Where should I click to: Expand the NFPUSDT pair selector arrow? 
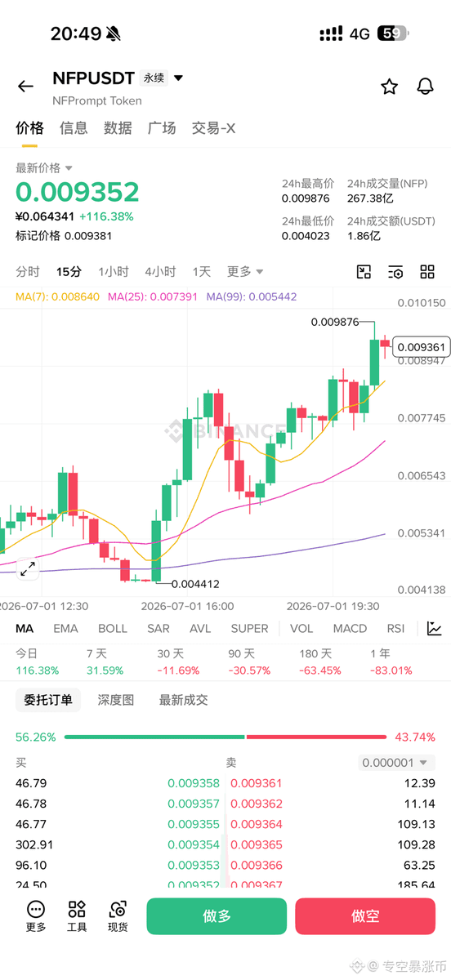pos(179,78)
